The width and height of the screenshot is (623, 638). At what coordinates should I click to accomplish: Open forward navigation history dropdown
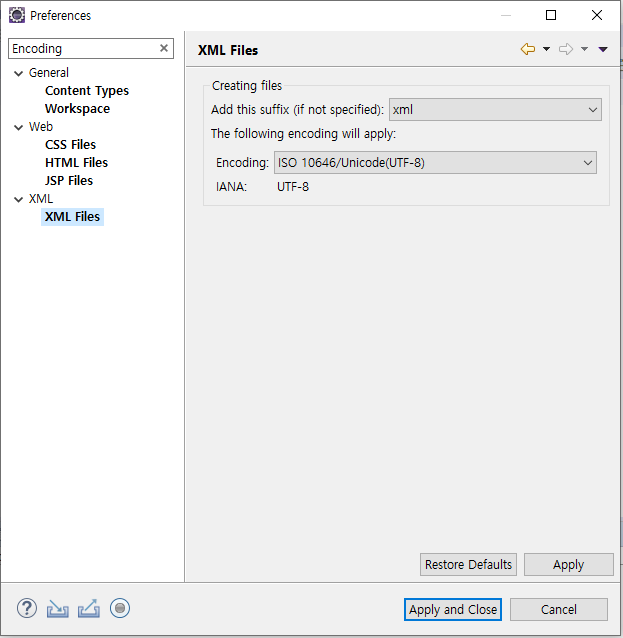pyautogui.click(x=584, y=49)
